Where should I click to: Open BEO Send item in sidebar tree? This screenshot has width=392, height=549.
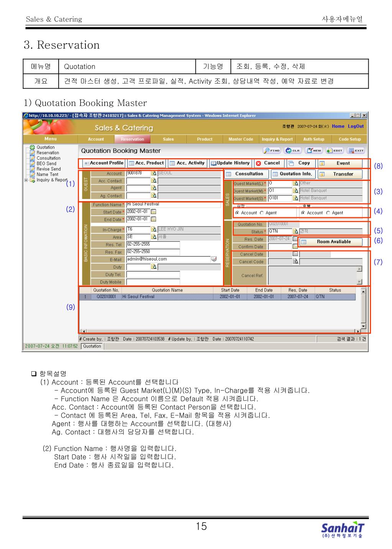(x=46, y=163)
